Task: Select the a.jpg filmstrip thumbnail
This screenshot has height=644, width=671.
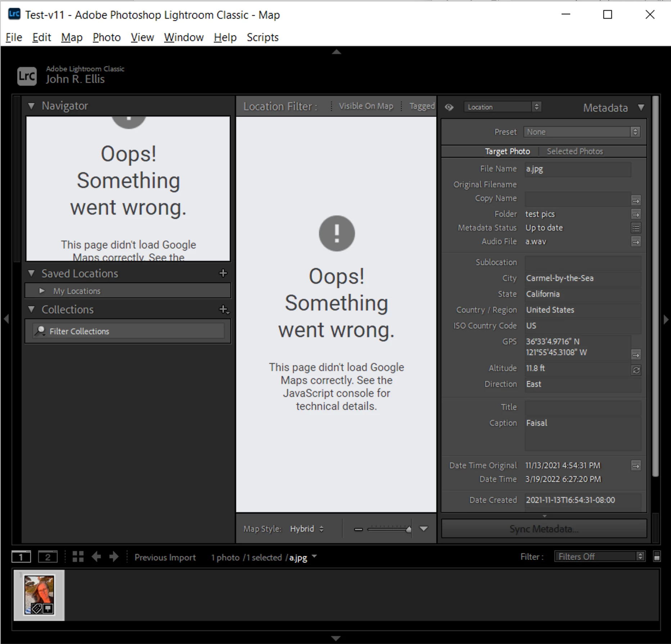Action: click(x=39, y=595)
